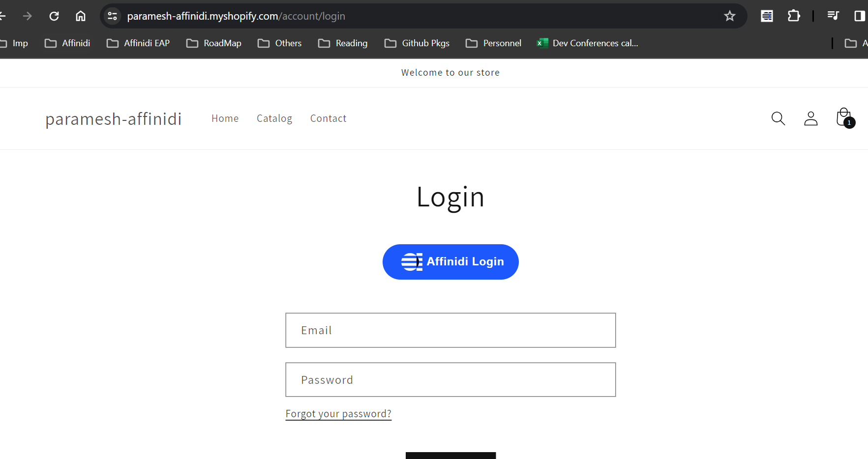Click the Affinidi Login button

click(x=450, y=262)
